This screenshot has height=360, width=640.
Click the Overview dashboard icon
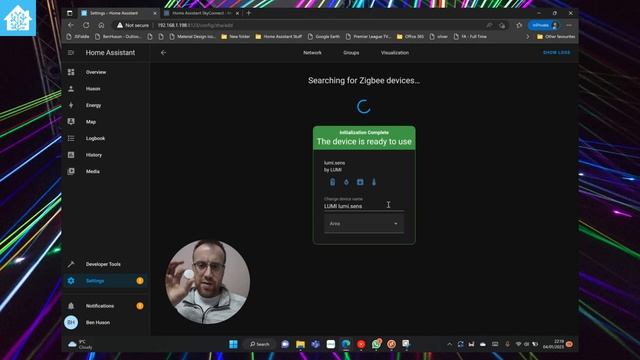click(x=71, y=72)
